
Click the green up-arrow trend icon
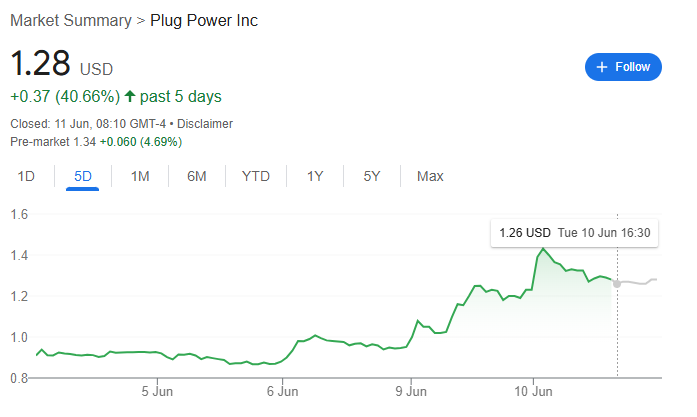point(130,96)
